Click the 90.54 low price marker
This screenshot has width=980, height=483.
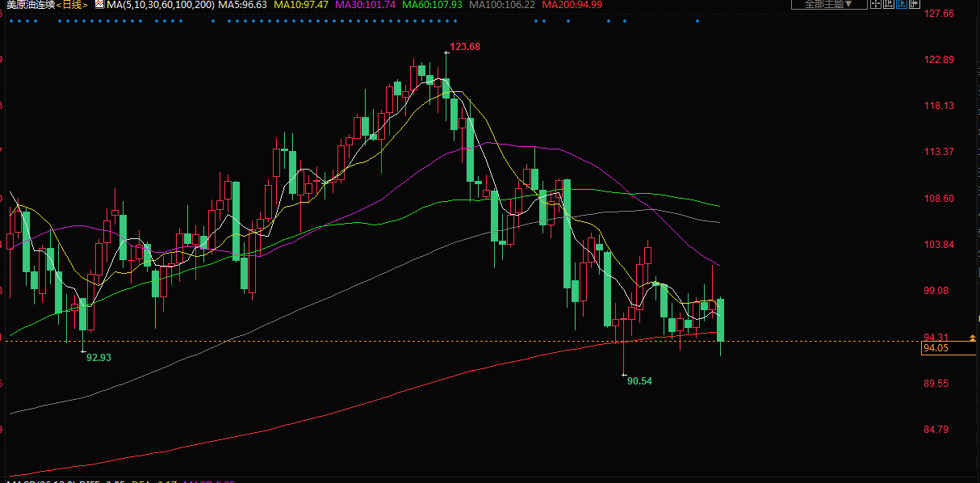coord(639,380)
